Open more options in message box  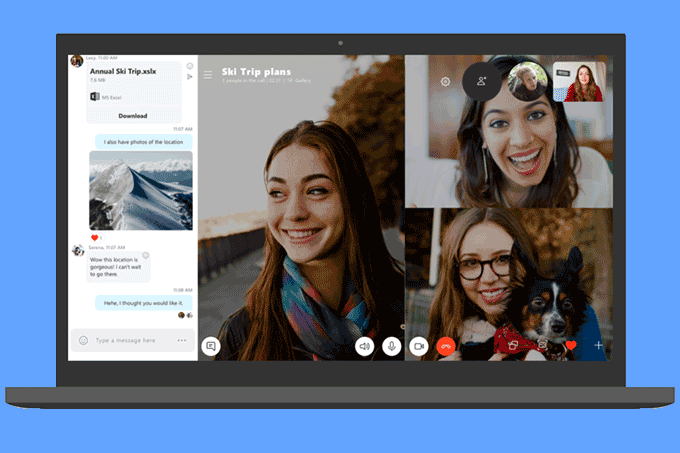point(182,340)
